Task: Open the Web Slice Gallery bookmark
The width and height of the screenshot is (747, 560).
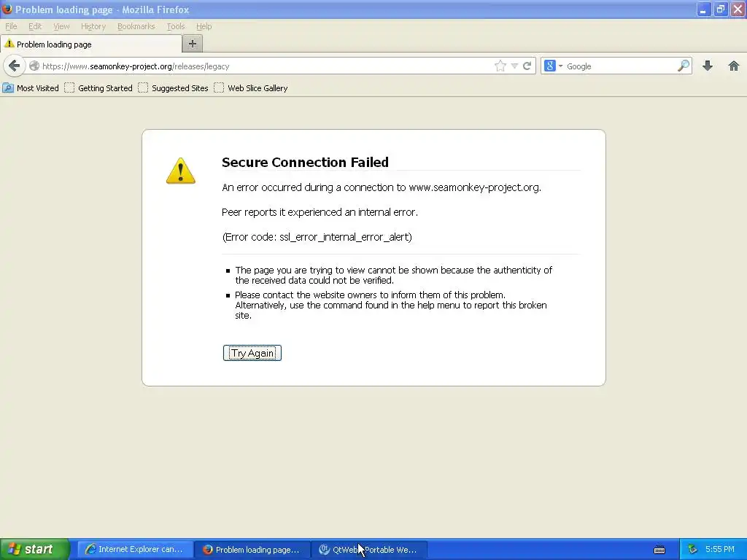Action: pos(251,88)
